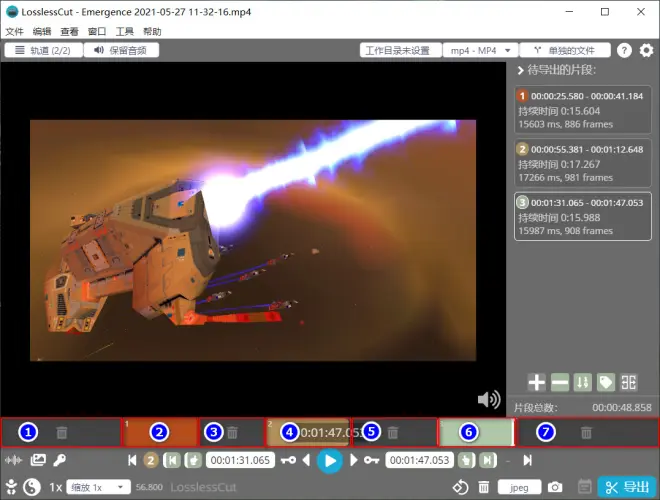The height and width of the screenshot is (500, 660).
Task: Add a new segment with the plus icon
Action: tap(537, 383)
